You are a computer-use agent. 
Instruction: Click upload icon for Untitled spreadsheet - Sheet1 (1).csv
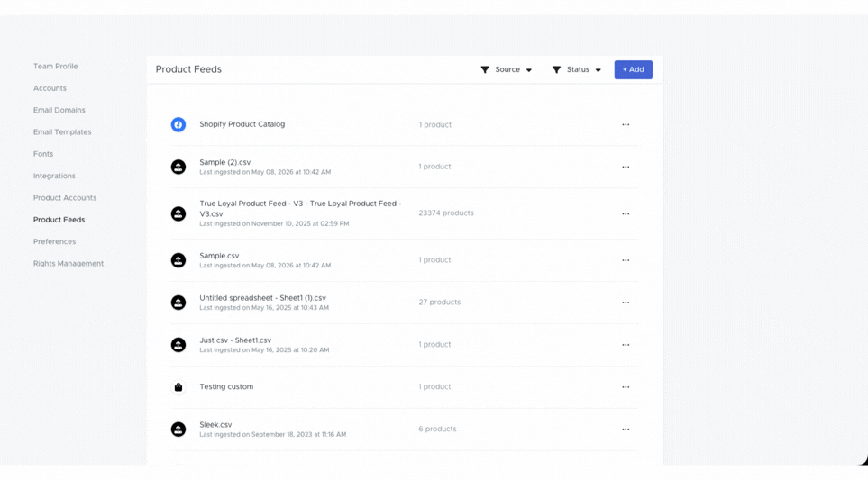[178, 303]
